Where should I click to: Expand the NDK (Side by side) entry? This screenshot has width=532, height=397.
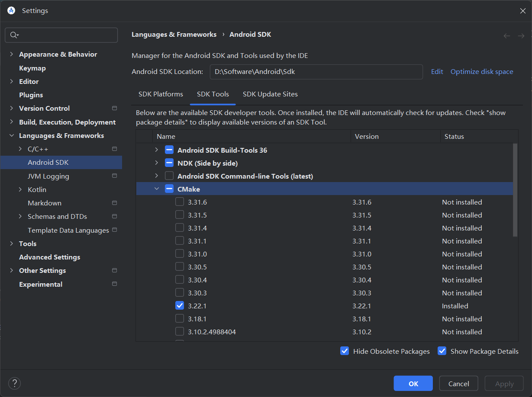[x=157, y=163]
